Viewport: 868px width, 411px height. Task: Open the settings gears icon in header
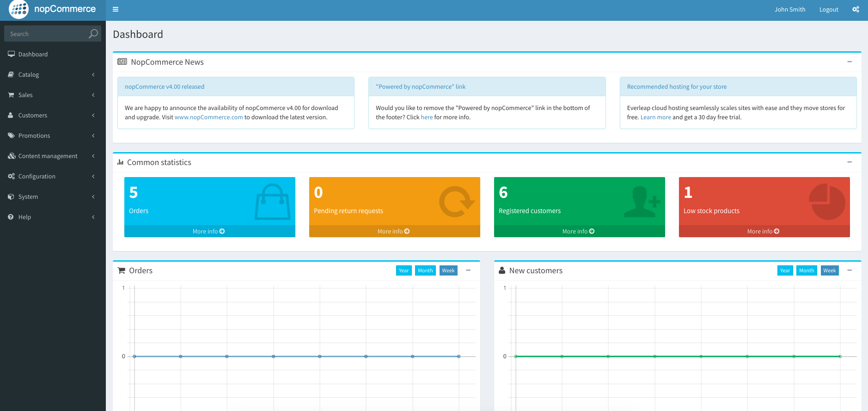point(856,9)
